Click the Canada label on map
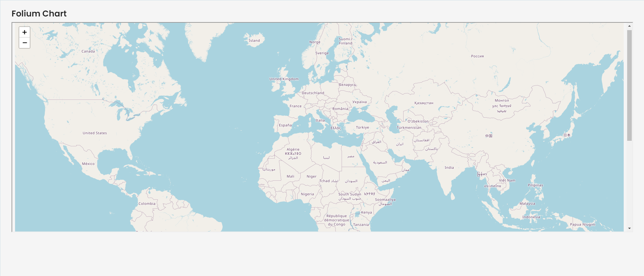Viewport: 644px width, 276px height. pos(88,51)
